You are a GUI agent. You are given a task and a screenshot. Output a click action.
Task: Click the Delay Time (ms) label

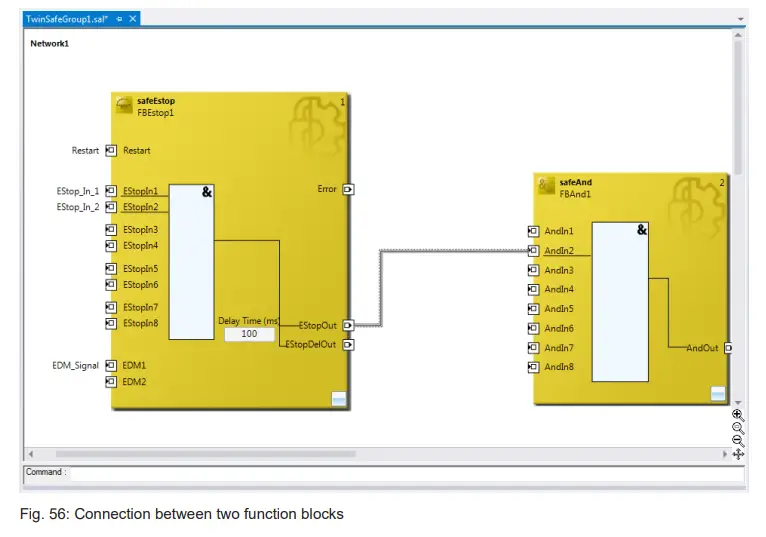coord(248,321)
